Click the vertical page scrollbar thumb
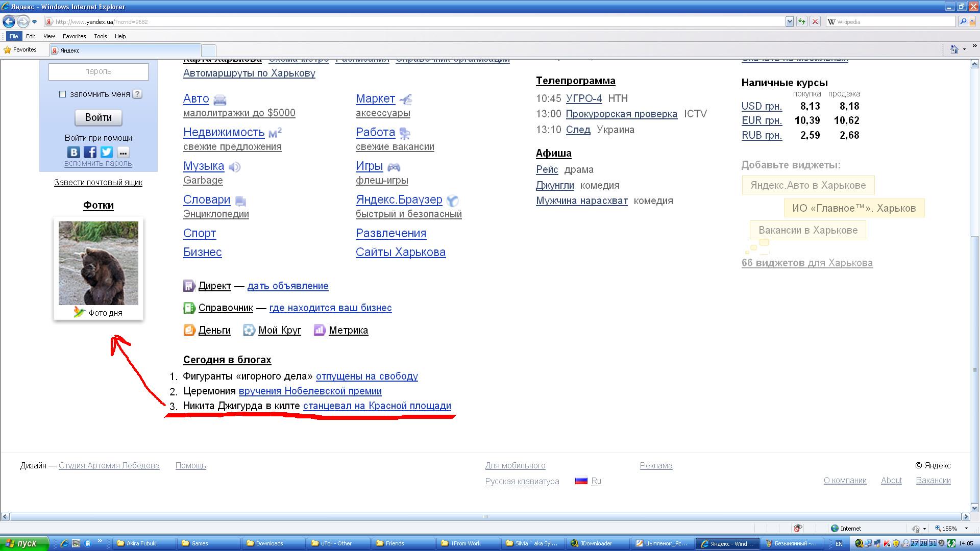This screenshot has height=551, width=980. pyautogui.click(x=975, y=370)
